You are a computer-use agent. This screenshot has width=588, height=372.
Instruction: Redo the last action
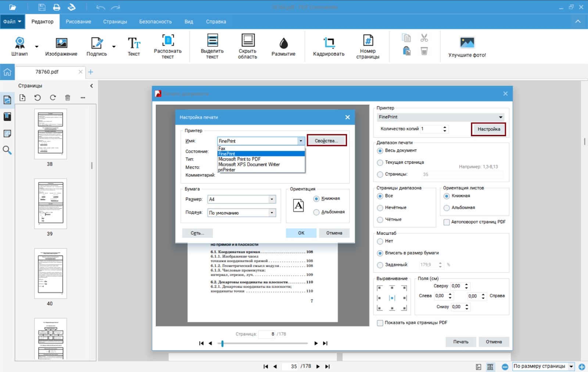point(115,7)
